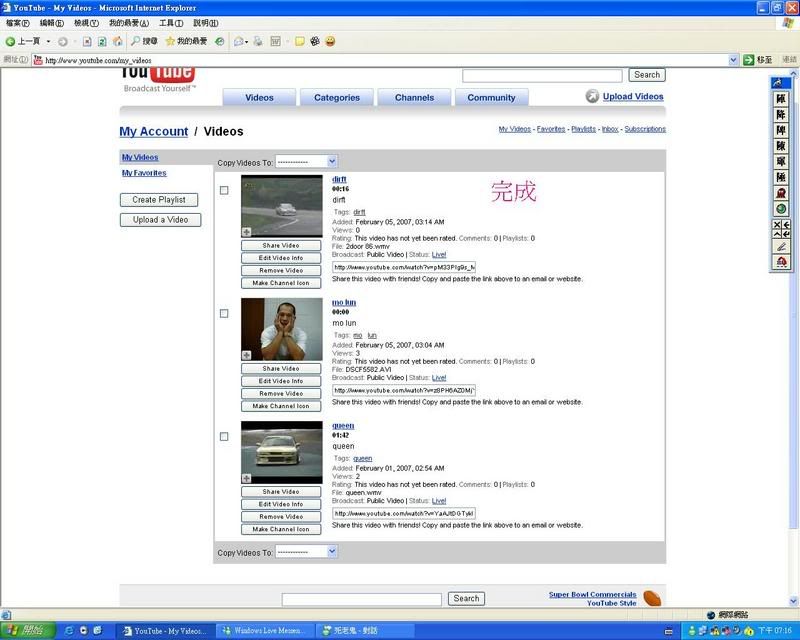Click Edit Video Info under mo lun

click(281, 381)
